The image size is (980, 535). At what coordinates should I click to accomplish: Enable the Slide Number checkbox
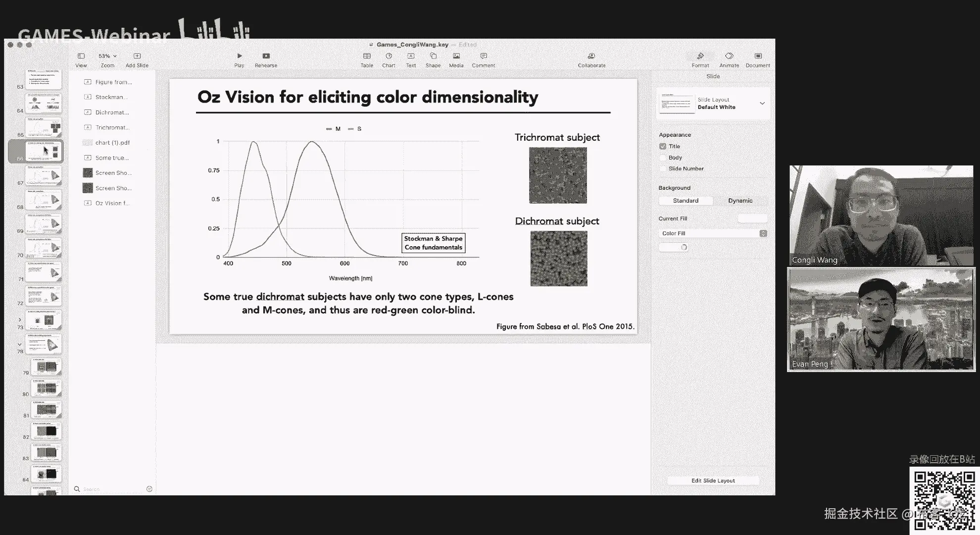click(x=663, y=168)
